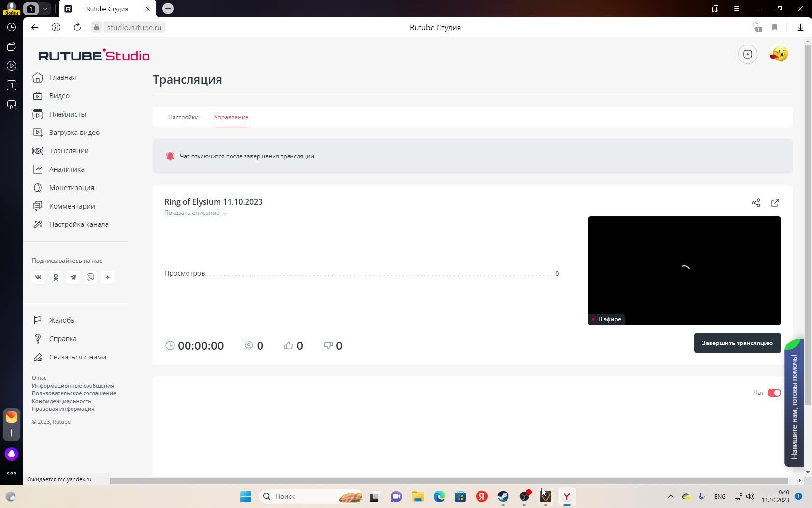Click the Yandex home icon in the address bar
The width and height of the screenshot is (812, 508).
56,27
